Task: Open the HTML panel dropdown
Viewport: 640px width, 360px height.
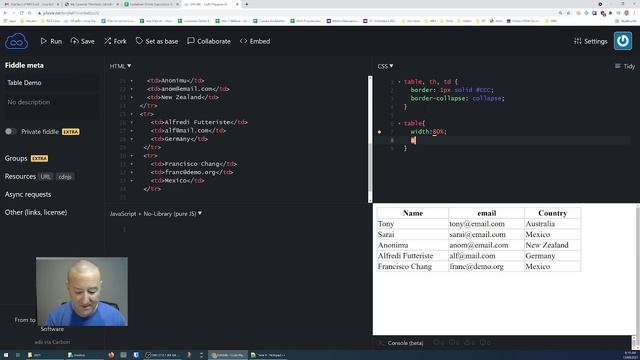Action: pos(120,66)
